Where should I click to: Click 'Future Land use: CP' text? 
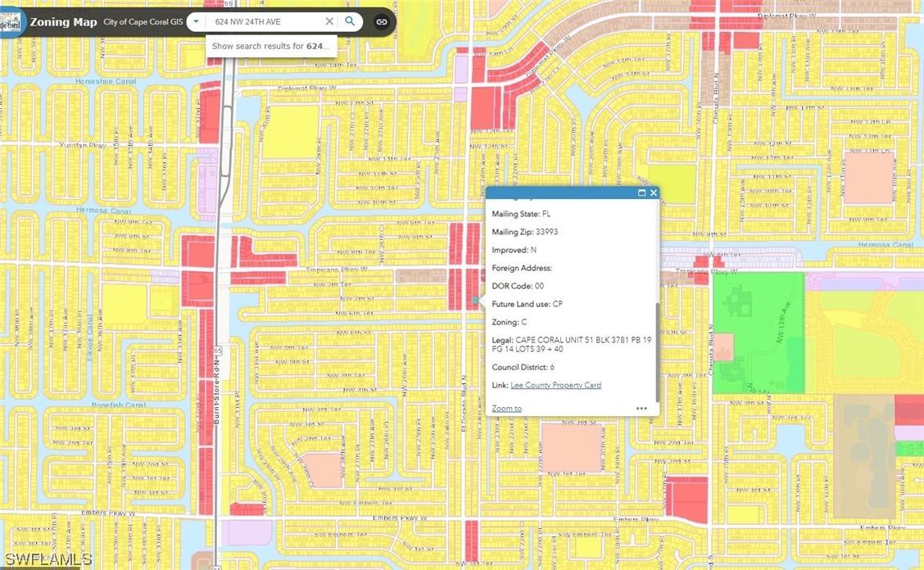click(x=528, y=304)
